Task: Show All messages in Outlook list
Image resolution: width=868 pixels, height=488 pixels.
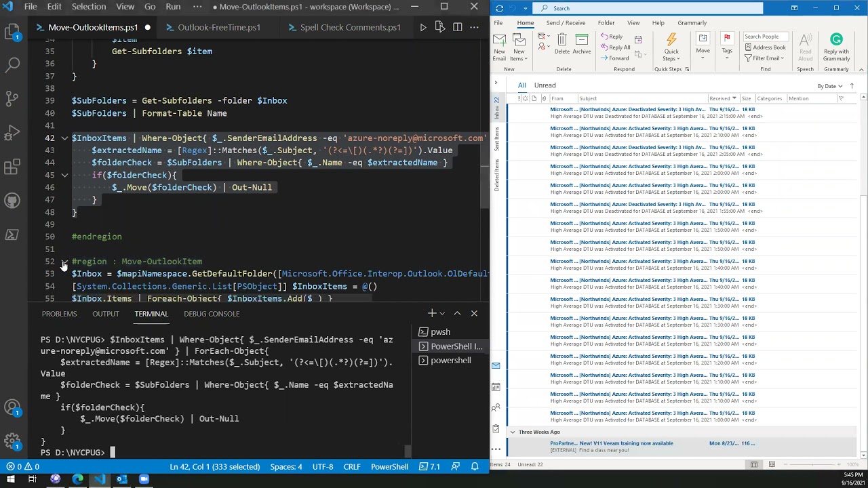Action: coord(521,85)
